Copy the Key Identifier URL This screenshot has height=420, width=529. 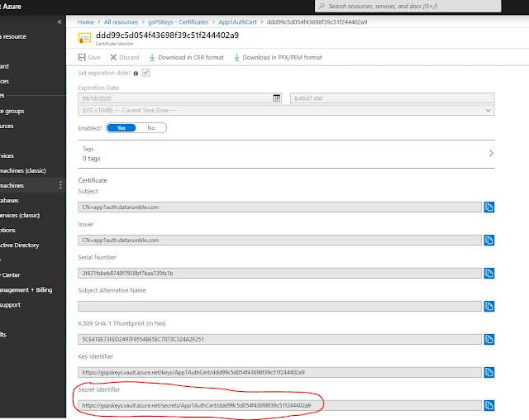click(488, 372)
